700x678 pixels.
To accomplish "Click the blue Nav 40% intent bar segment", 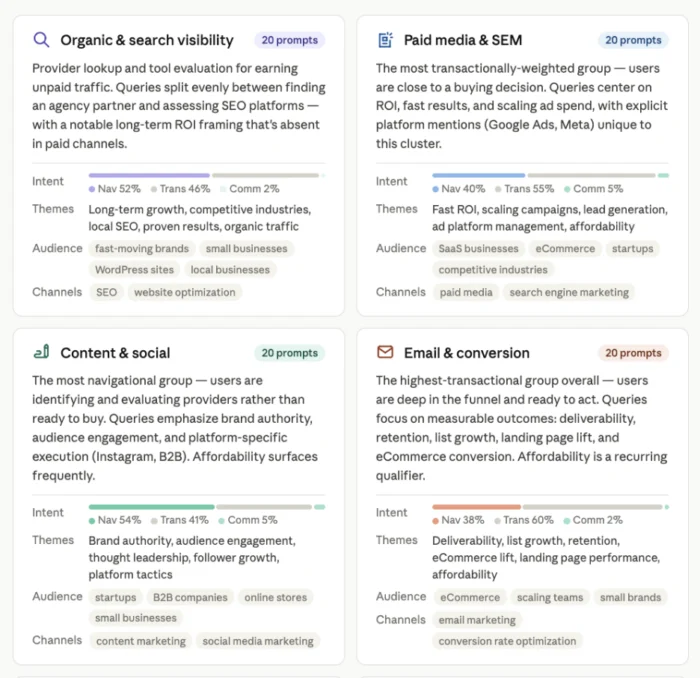I will (x=479, y=175).
